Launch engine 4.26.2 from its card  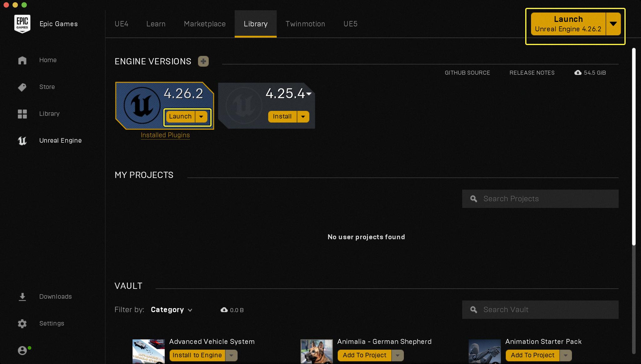180,117
